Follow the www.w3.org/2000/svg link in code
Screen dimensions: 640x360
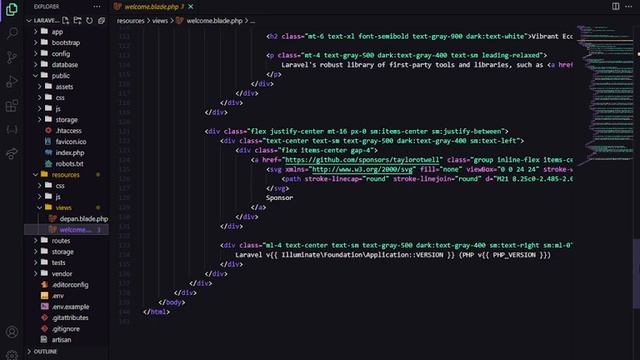[362, 169]
